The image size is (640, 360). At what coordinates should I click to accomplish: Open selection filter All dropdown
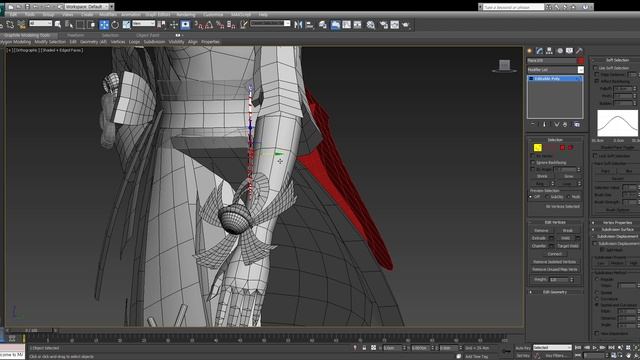pos(40,24)
